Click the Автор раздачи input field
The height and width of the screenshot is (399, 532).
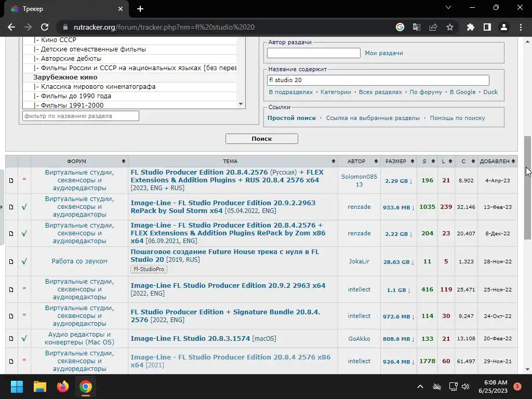(x=313, y=53)
